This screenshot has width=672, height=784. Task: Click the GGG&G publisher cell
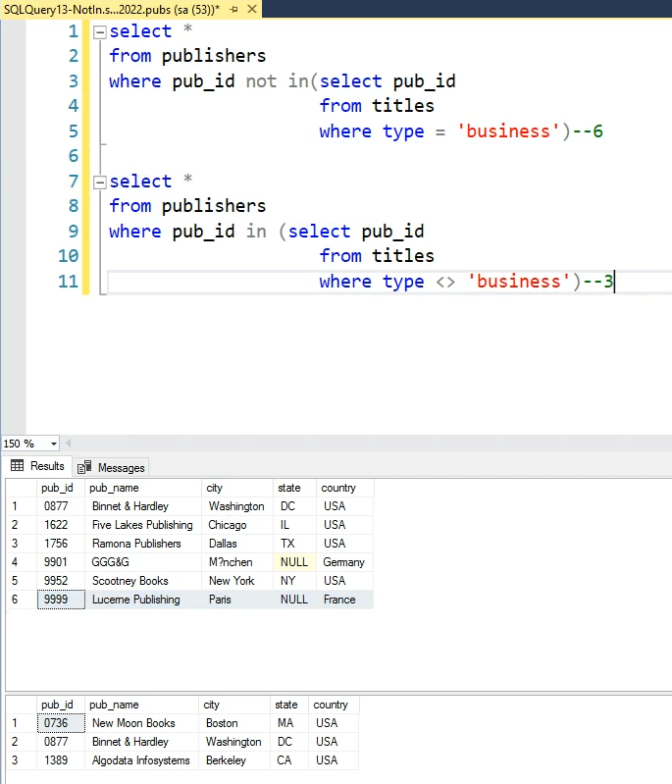[143, 562]
